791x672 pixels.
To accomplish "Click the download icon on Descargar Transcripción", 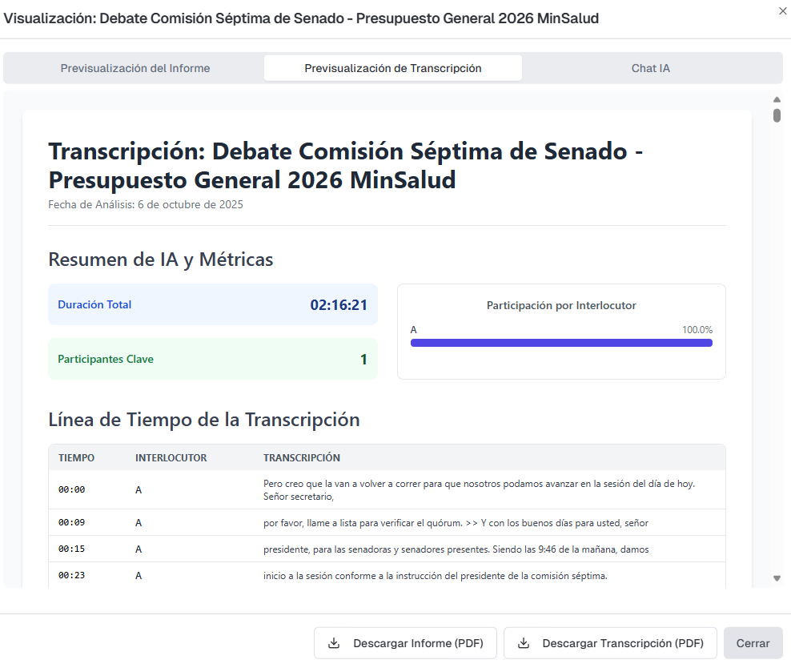I will [x=524, y=642].
